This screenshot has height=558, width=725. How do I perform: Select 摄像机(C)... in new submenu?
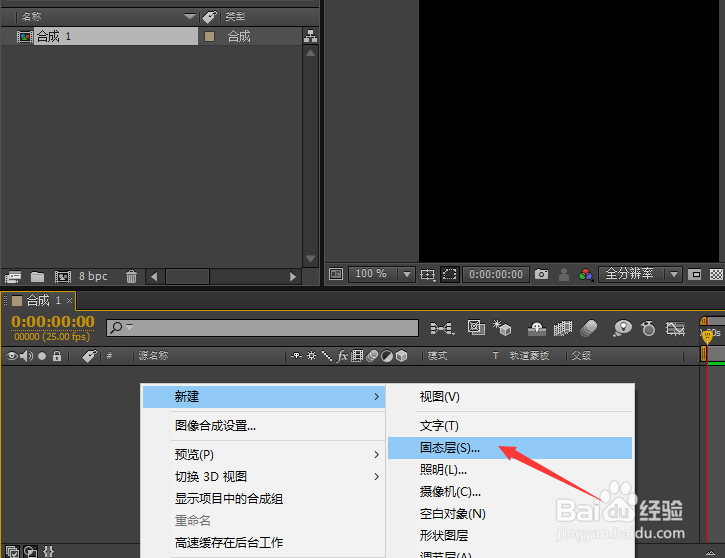[510, 492]
